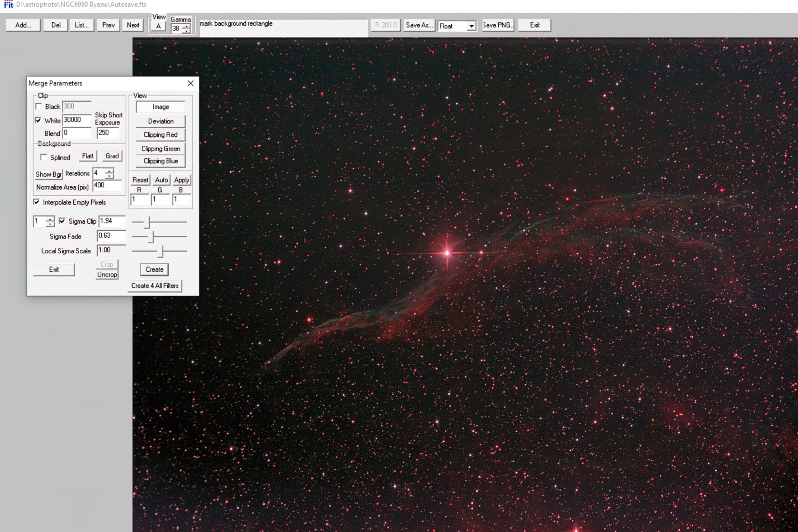This screenshot has height=532, width=798.
Task: Click the bright star in the nebula image
Action: click(x=447, y=253)
